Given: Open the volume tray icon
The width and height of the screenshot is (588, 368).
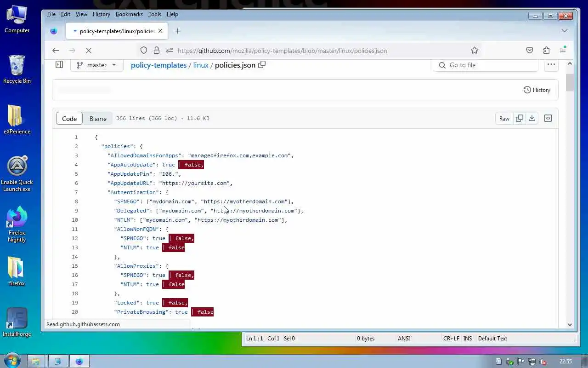Looking at the screenshot, I should (x=543, y=362).
